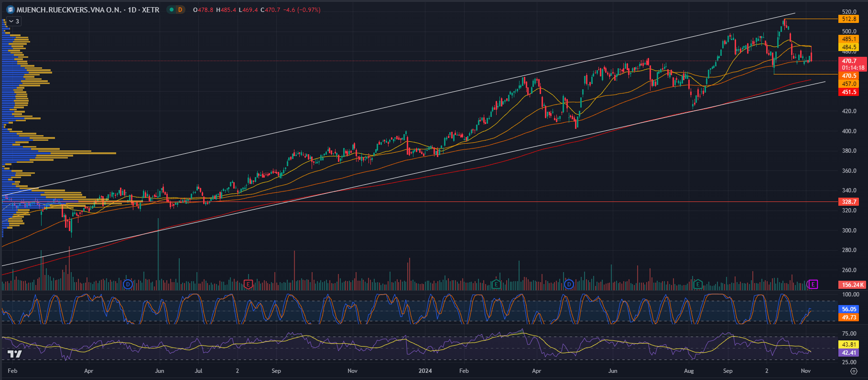
Task: Click the Aug label on time axis
Action: pyautogui.click(x=689, y=371)
